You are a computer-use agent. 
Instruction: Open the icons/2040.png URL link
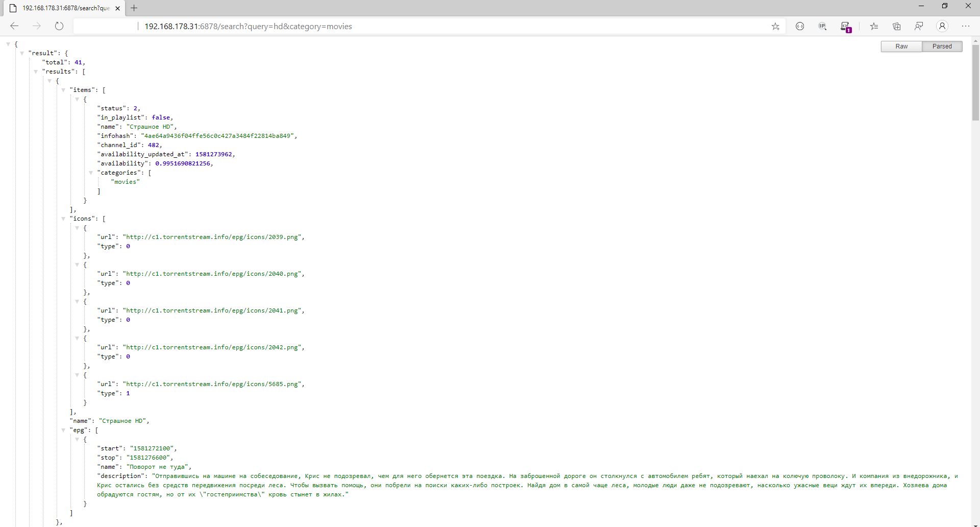[x=212, y=274]
